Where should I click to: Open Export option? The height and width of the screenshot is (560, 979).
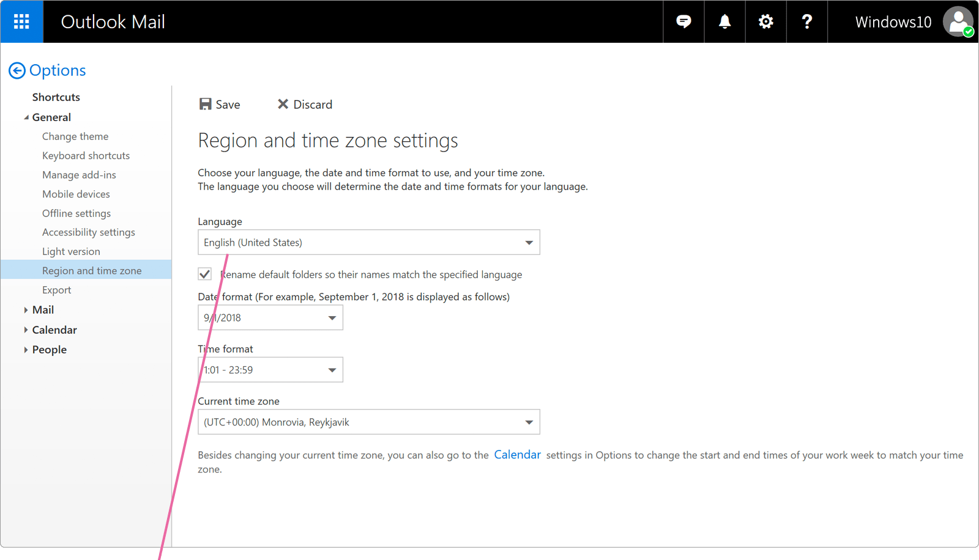[57, 290]
